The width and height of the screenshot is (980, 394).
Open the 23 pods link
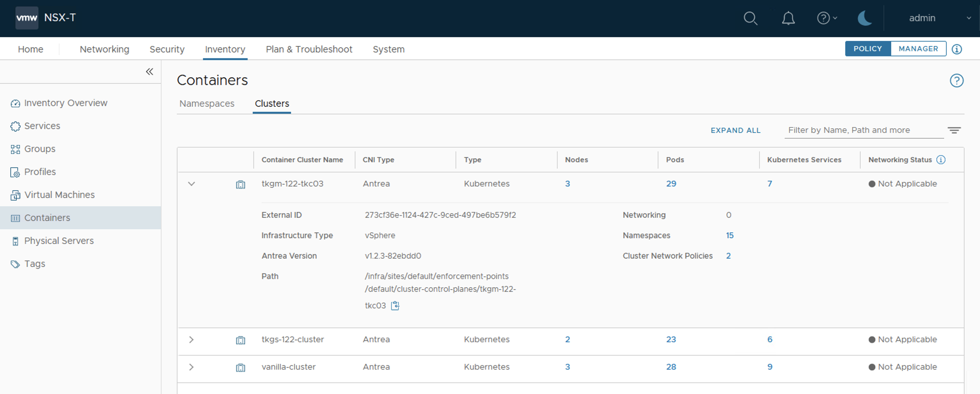(x=671, y=340)
